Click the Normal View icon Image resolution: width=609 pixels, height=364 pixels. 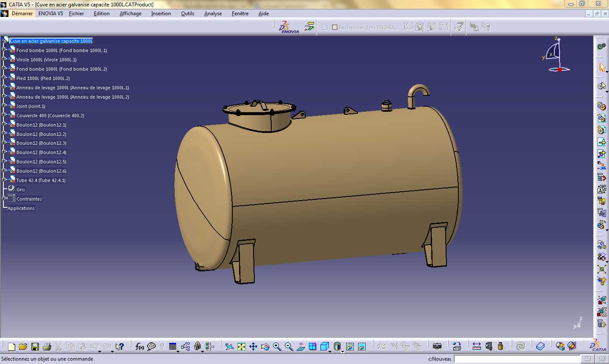click(301, 347)
